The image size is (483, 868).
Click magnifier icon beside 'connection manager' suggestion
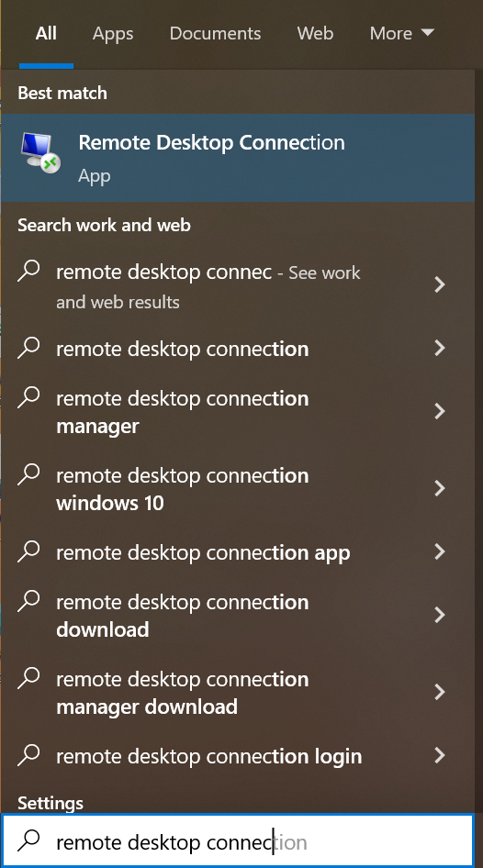pos(28,397)
